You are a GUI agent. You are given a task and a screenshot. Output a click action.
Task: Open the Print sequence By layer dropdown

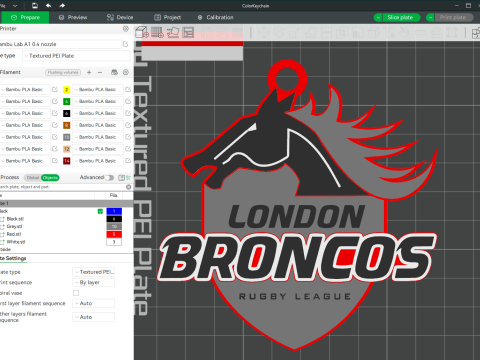coord(94,282)
